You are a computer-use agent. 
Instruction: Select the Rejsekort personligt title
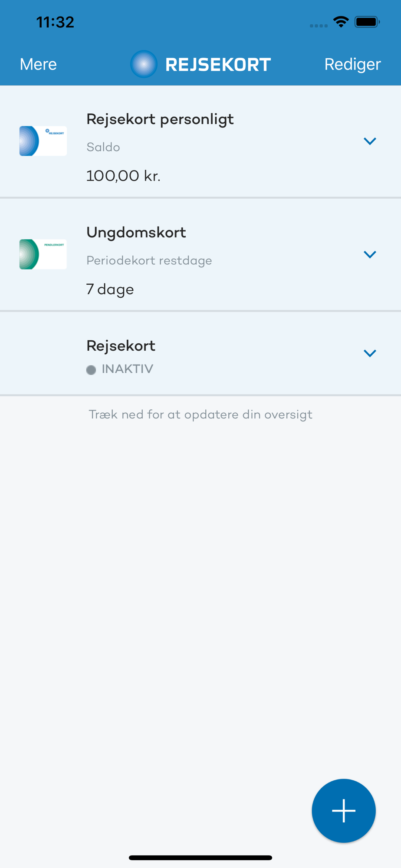point(160,119)
